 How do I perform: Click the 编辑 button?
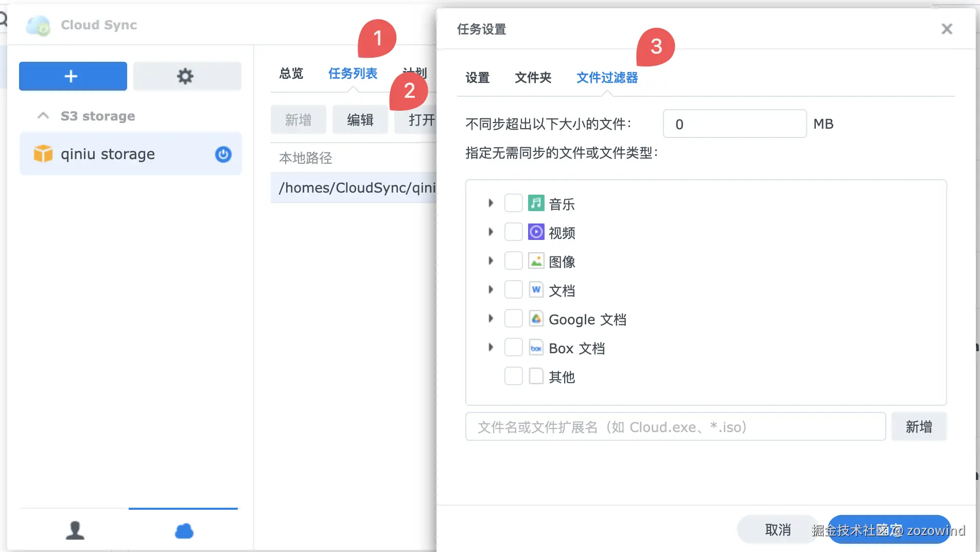tap(360, 119)
